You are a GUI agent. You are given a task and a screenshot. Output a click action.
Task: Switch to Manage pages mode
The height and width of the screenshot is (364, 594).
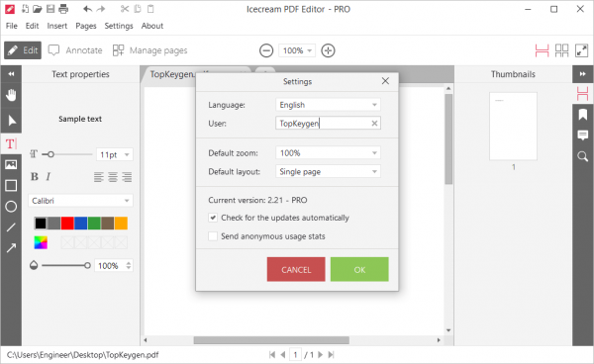(x=150, y=50)
